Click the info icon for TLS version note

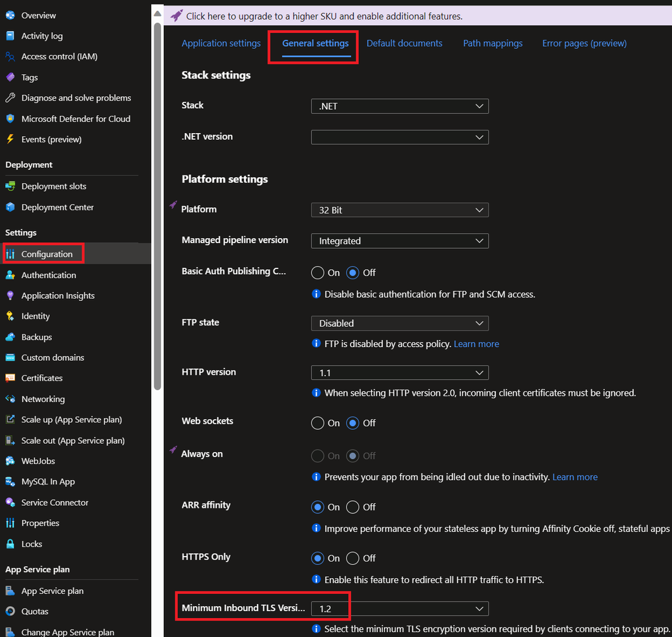coord(316,628)
